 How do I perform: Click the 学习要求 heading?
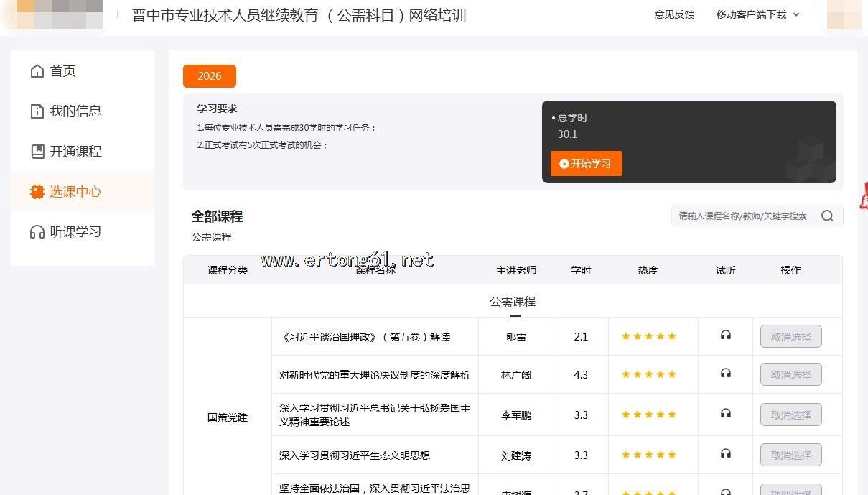tap(217, 109)
